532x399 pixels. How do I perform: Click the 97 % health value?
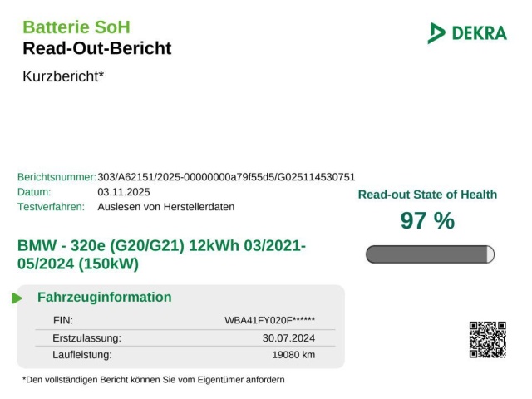(427, 221)
